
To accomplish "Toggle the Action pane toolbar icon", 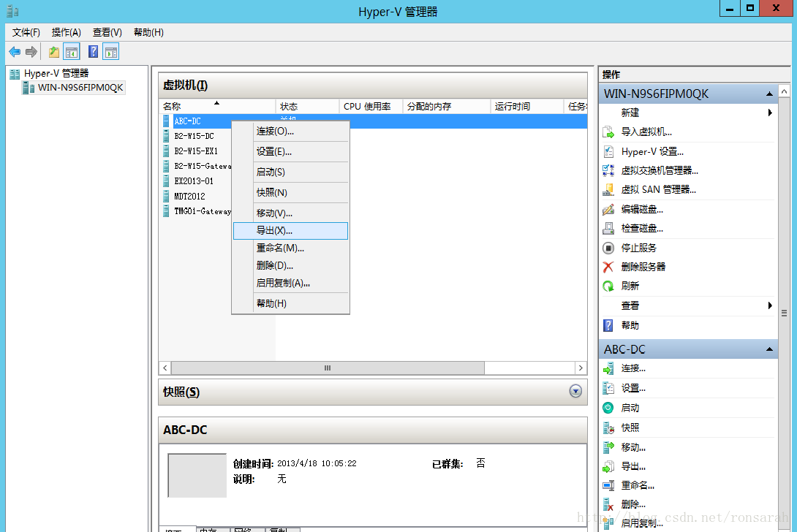I will point(111,52).
